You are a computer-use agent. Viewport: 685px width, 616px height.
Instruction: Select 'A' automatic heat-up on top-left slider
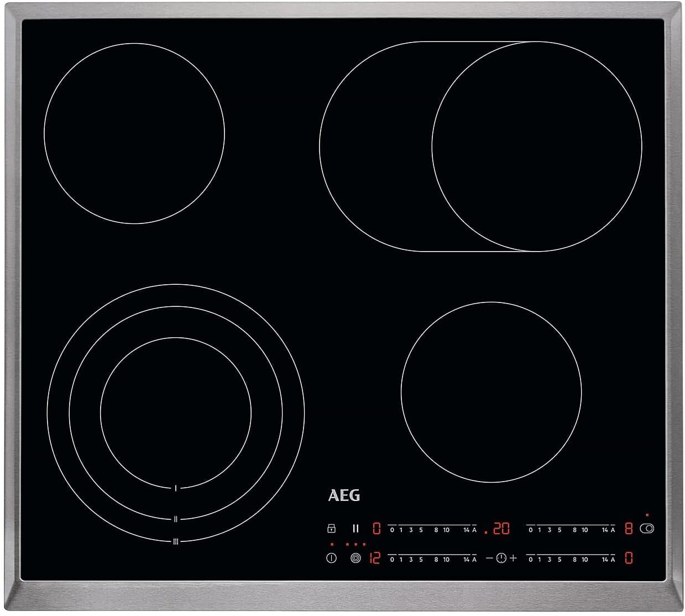tap(474, 529)
